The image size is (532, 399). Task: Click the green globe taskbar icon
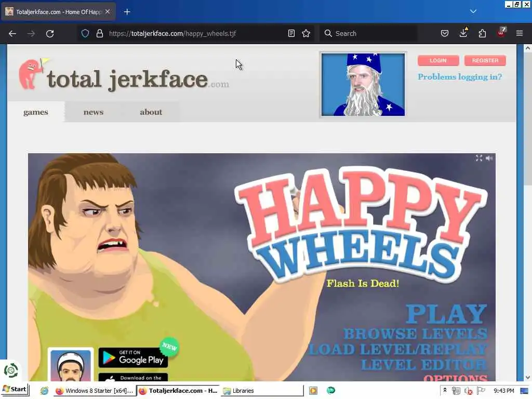[331, 391]
